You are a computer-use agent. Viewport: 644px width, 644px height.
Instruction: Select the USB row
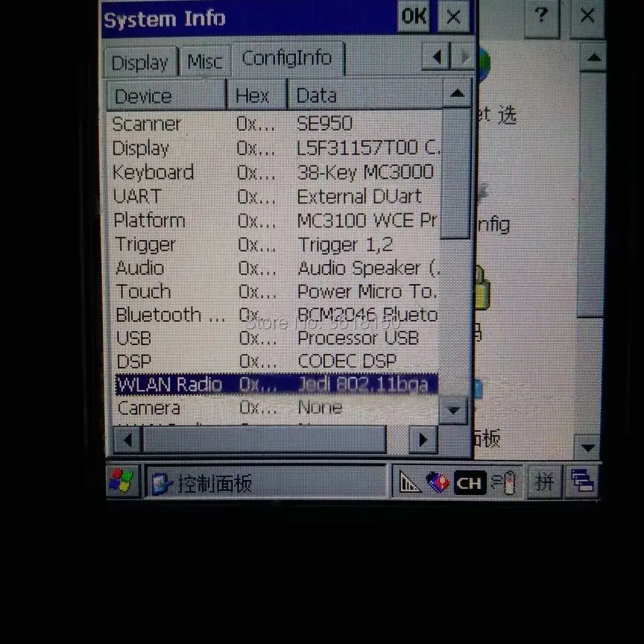[x=277, y=338]
